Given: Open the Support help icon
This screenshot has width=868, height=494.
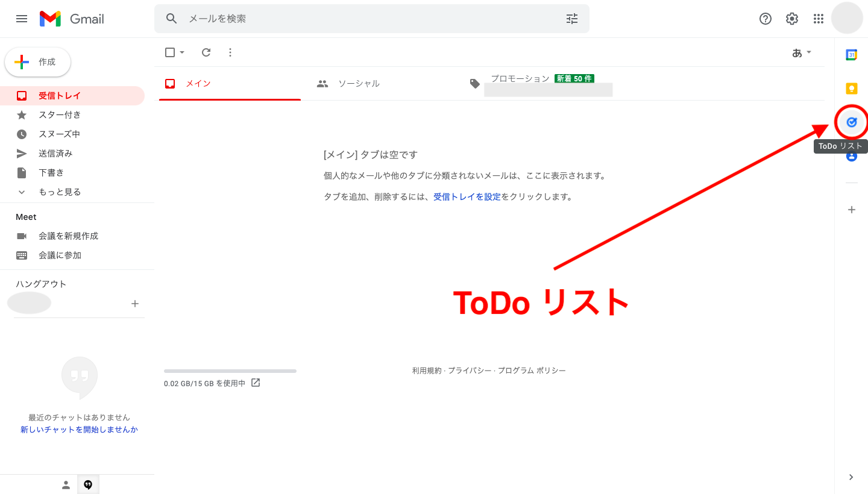Looking at the screenshot, I should click(x=766, y=19).
